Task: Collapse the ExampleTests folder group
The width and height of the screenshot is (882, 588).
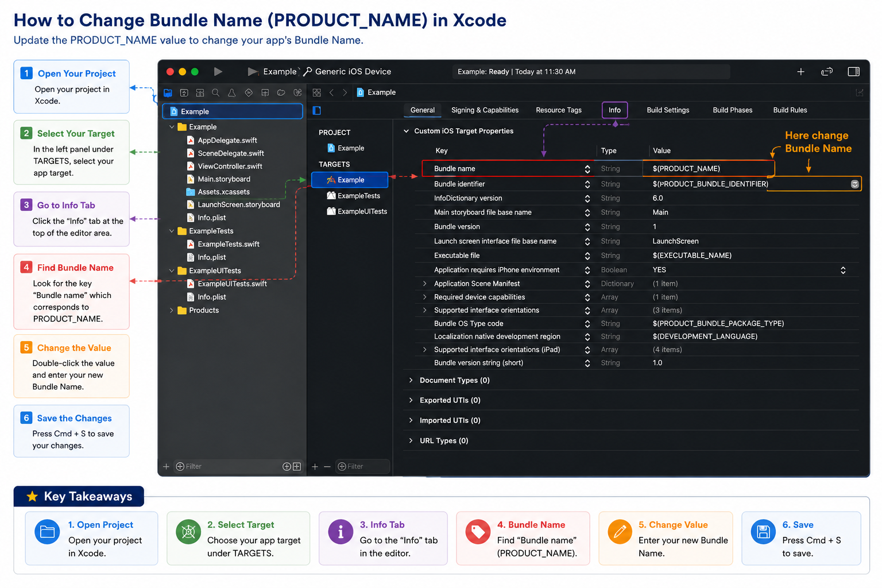Action: tap(171, 231)
